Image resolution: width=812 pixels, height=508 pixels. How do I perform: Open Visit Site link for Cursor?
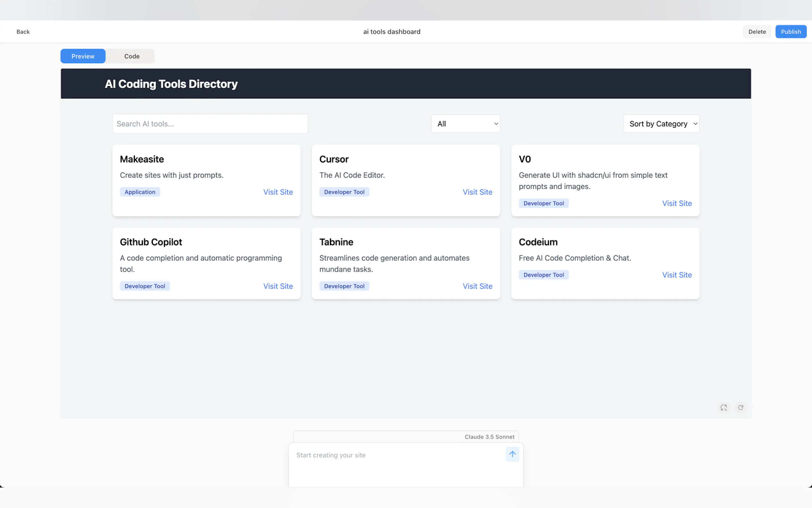pos(477,192)
